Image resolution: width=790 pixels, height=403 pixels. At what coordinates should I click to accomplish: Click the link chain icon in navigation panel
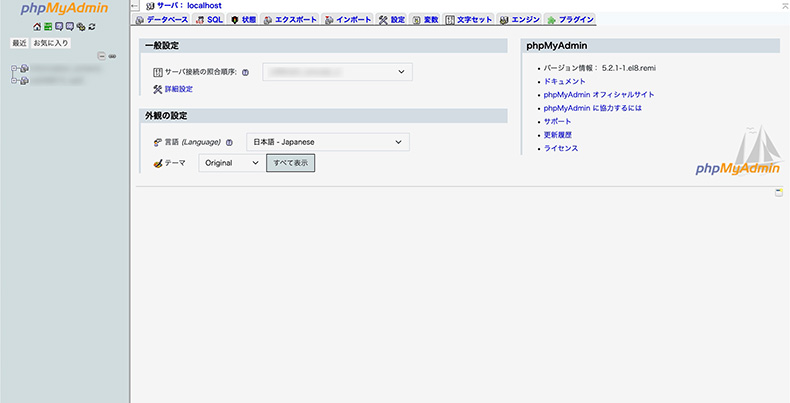113,55
